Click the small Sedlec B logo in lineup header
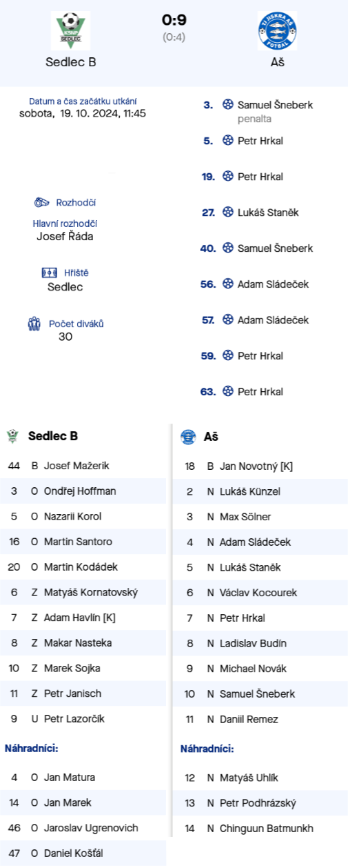348x868 pixels. click(x=12, y=436)
